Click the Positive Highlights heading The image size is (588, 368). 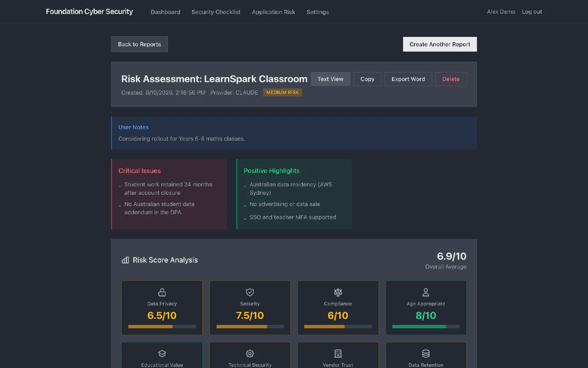click(271, 171)
